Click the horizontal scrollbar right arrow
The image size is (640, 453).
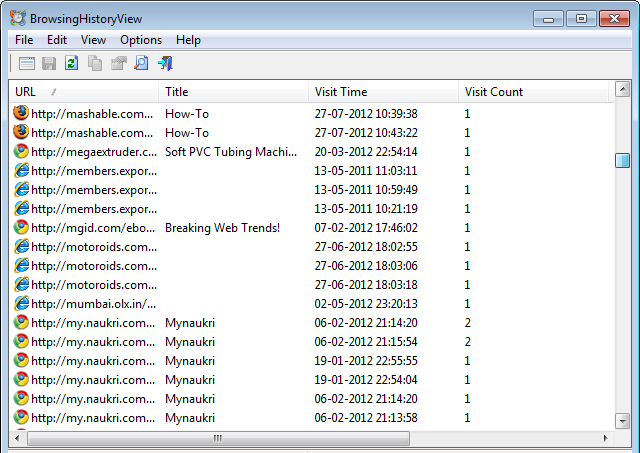(604, 438)
